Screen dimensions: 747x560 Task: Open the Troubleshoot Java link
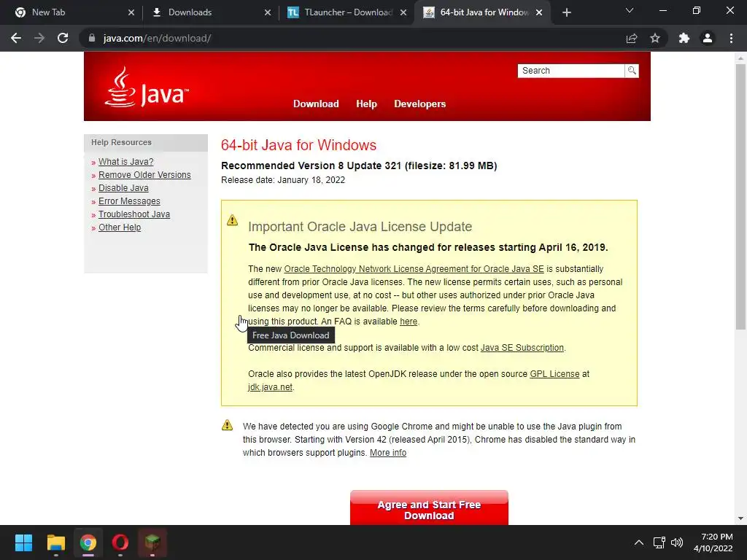pos(134,214)
